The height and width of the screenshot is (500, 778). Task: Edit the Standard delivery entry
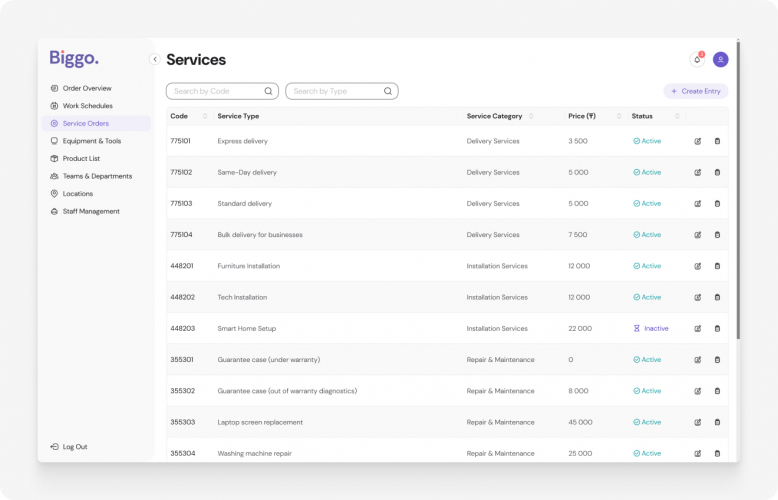[x=698, y=204]
